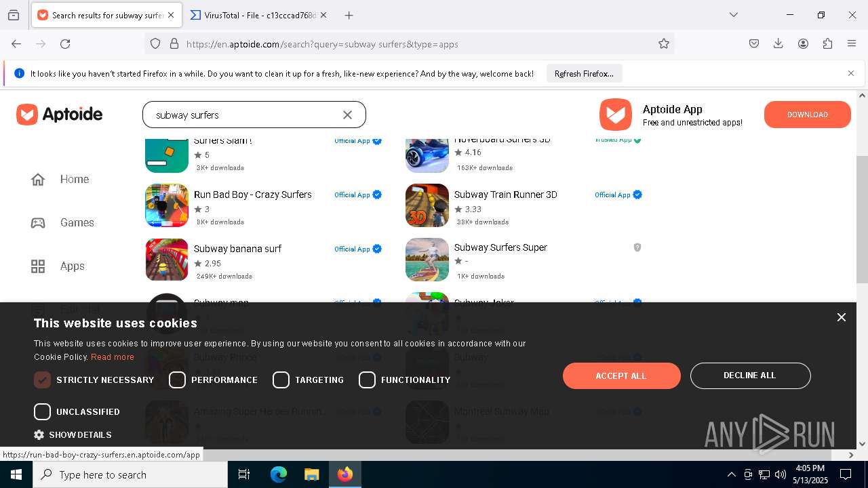Screen dimensions: 868x488
Task: Select the Search results for subway surfers tab
Action: pos(106,15)
